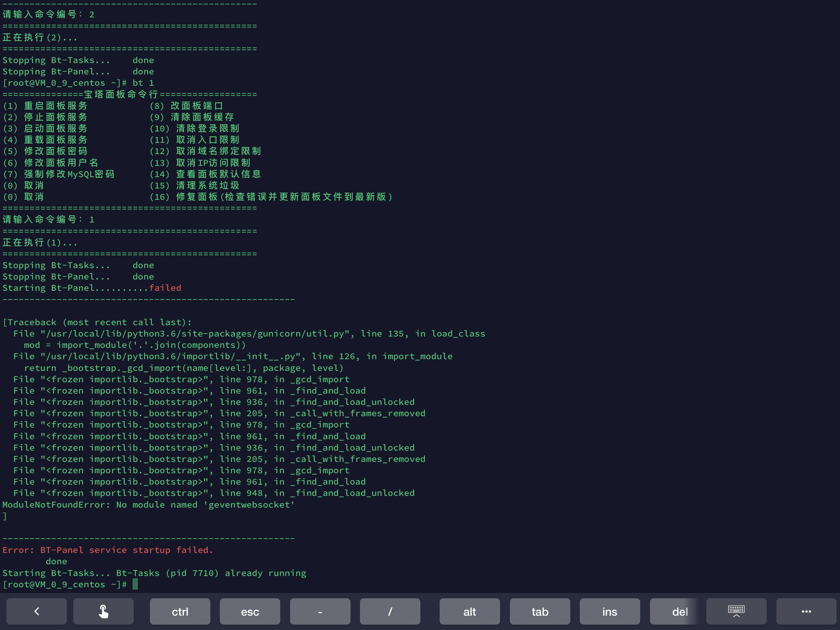Click 'Bt-Tasks (pid 7710) already running' line
This screenshot has width=840, height=630.
(211, 573)
